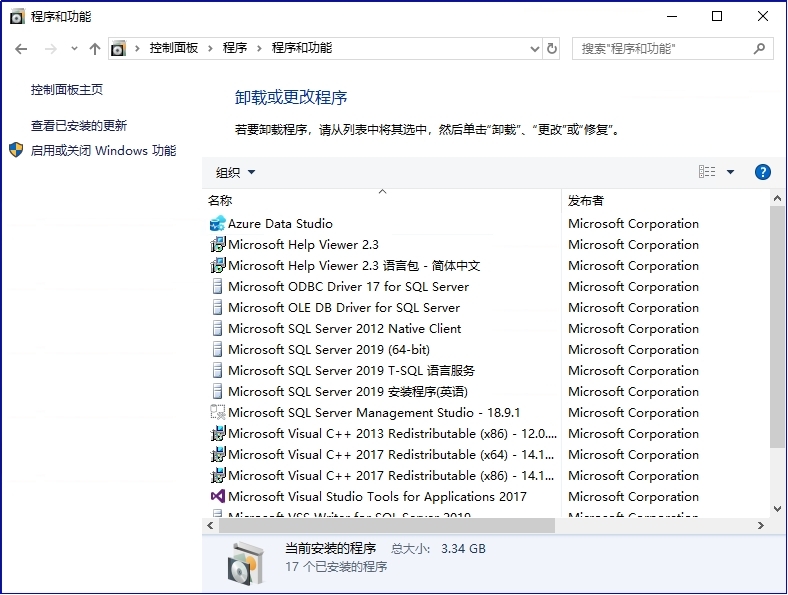Click the horizontal scrollbar right arrow
The width and height of the screenshot is (788, 595).
pos(761,526)
